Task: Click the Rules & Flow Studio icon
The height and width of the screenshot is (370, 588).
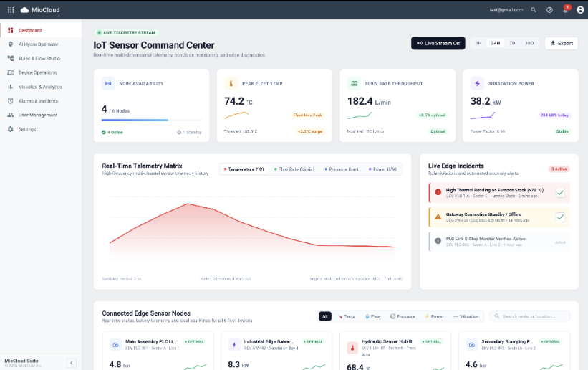Action: (11, 58)
